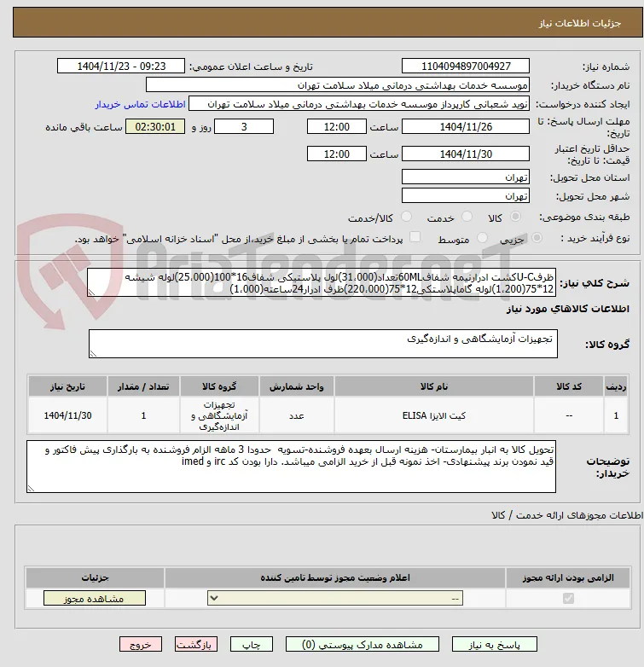Image resolution: width=644 pixels, height=667 pixels.
Task: Click the response deadline time 12:00 field
Action: pyautogui.click(x=336, y=126)
